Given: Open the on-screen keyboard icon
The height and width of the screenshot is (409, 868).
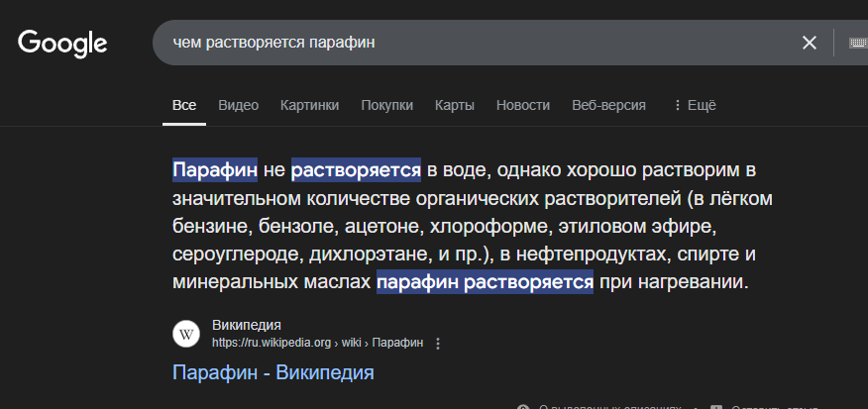Looking at the screenshot, I should [x=858, y=43].
